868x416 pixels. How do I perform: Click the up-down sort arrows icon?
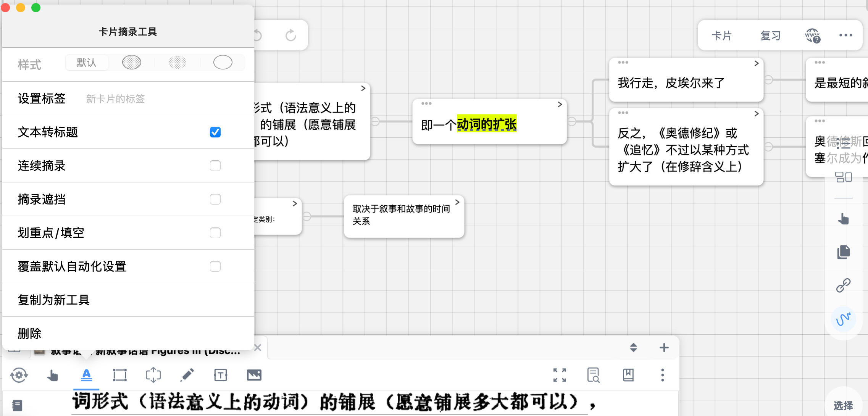point(634,348)
